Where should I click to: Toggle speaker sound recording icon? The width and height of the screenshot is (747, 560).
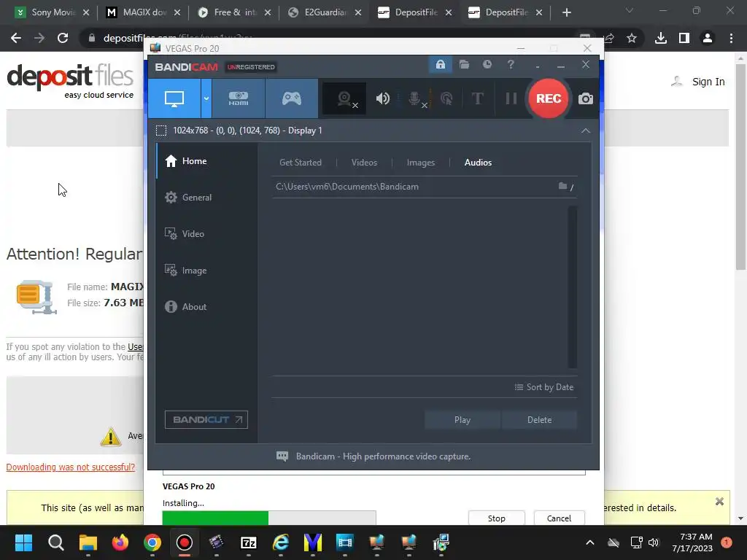[x=382, y=98]
